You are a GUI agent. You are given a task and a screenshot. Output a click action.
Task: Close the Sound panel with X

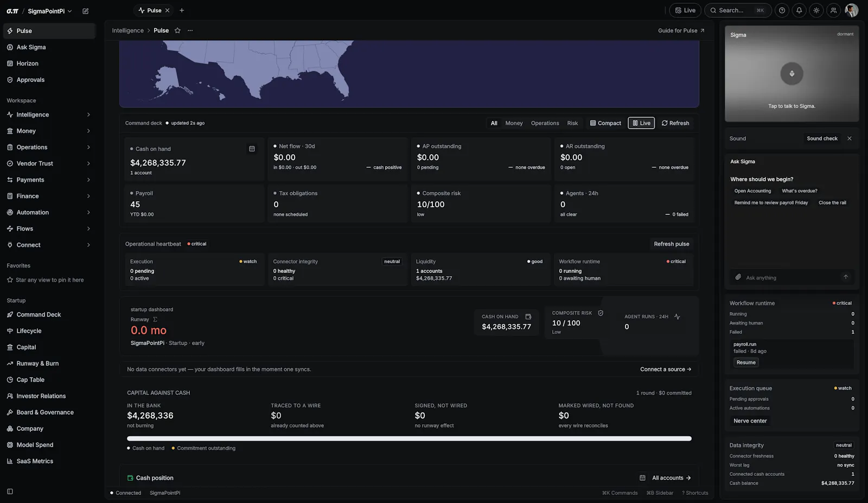pos(850,138)
